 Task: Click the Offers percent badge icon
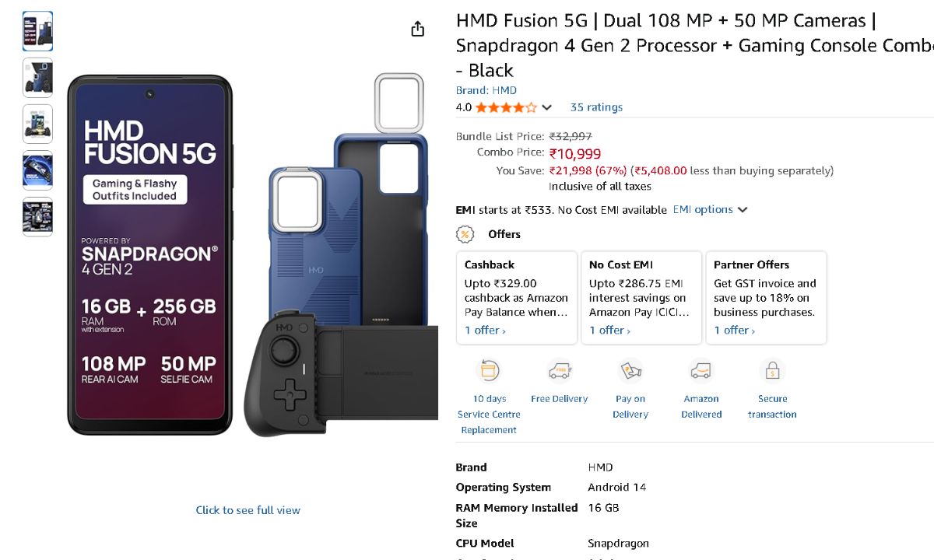465,234
